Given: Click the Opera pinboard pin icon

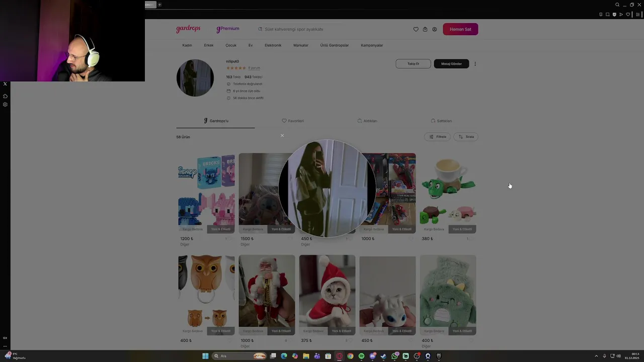Looking at the screenshot, I should pos(601,14).
